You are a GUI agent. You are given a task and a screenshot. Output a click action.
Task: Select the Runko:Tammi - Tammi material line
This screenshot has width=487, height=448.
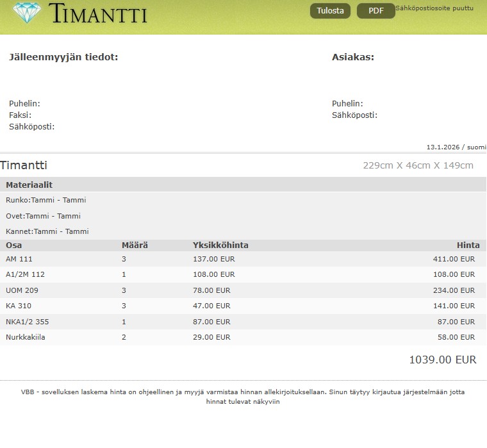(x=45, y=200)
